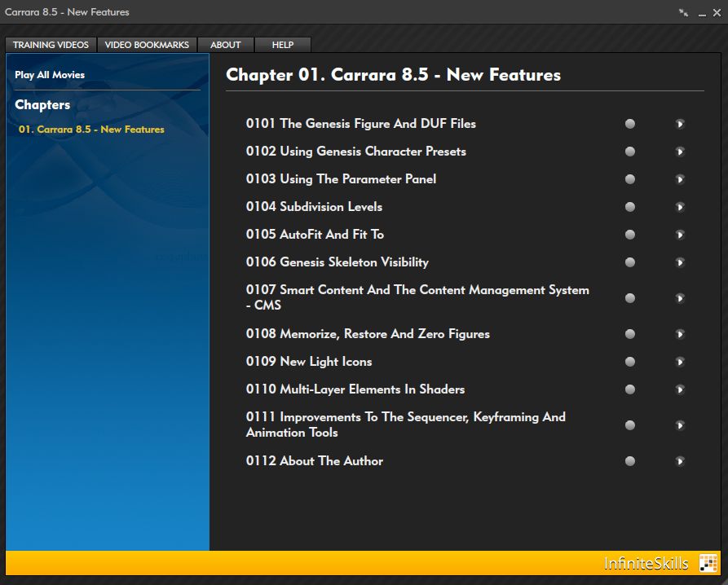The width and height of the screenshot is (728, 585).
Task: Open lesson 0104 Subdivision Levels
Action: click(314, 207)
